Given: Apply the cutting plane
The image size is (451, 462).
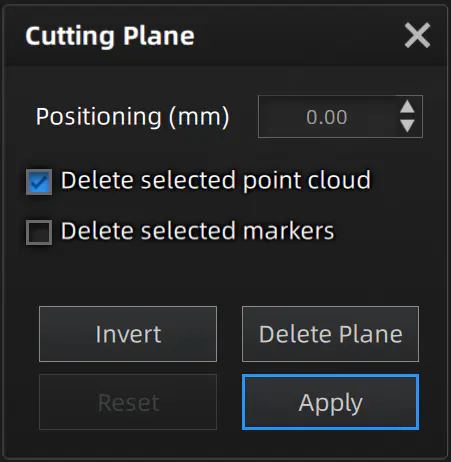Looking at the screenshot, I should [330, 402].
